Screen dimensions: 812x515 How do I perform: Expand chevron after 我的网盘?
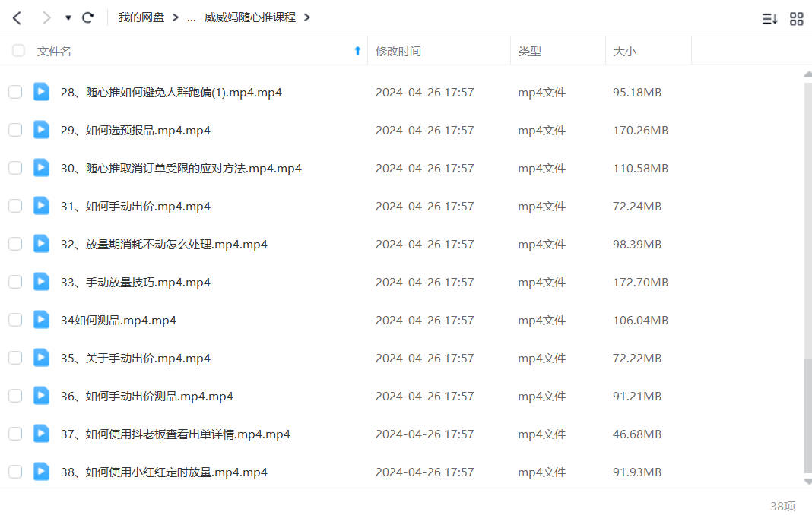pyautogui.click(x=175, y=17)
